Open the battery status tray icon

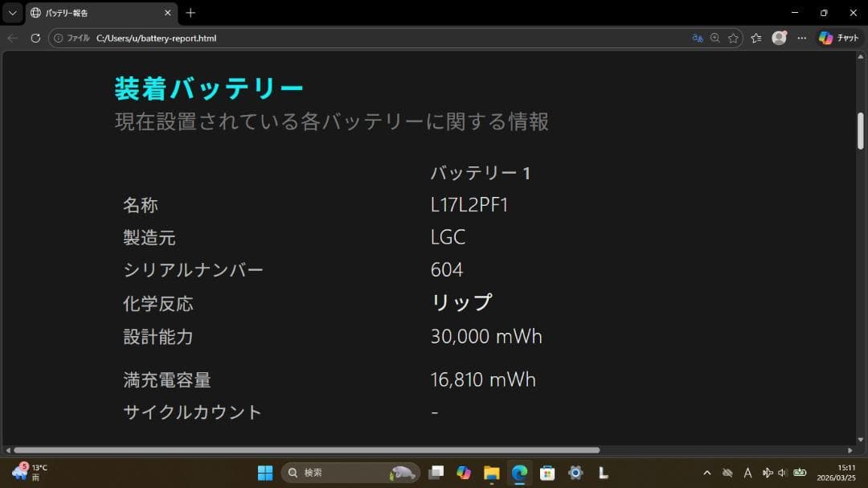tap(800, 473)
